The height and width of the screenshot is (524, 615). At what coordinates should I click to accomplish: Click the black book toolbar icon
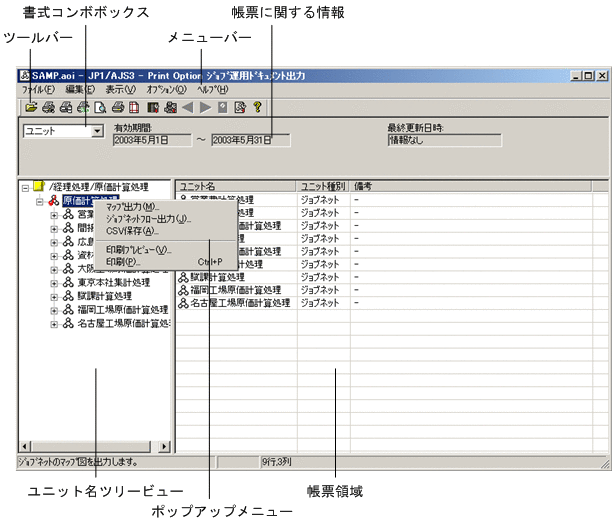tap(153, 107)
